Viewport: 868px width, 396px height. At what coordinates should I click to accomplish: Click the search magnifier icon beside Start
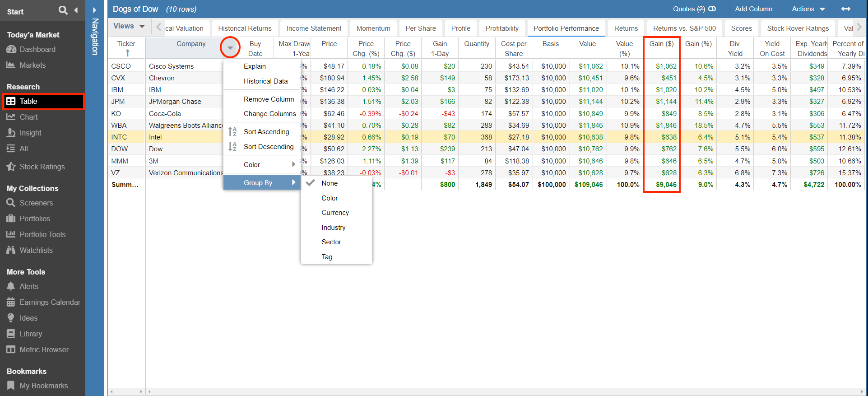pyautogui.click(x=63, y=10)
